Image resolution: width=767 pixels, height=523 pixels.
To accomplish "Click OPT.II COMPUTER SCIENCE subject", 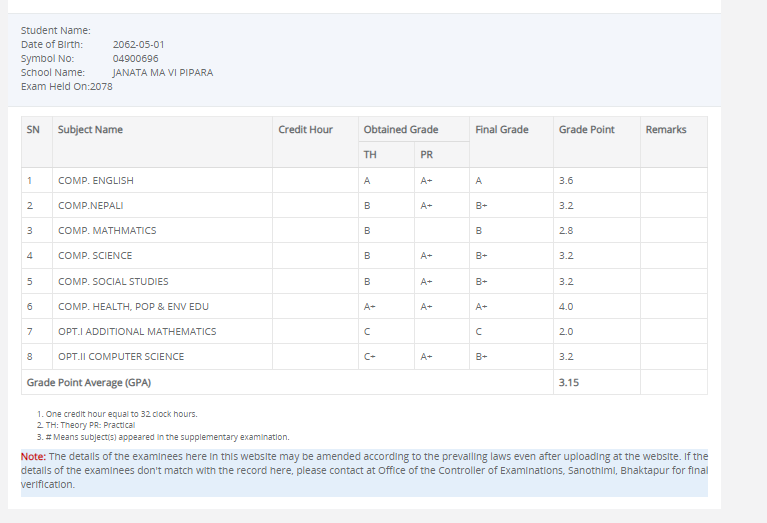I will (121, 357).
